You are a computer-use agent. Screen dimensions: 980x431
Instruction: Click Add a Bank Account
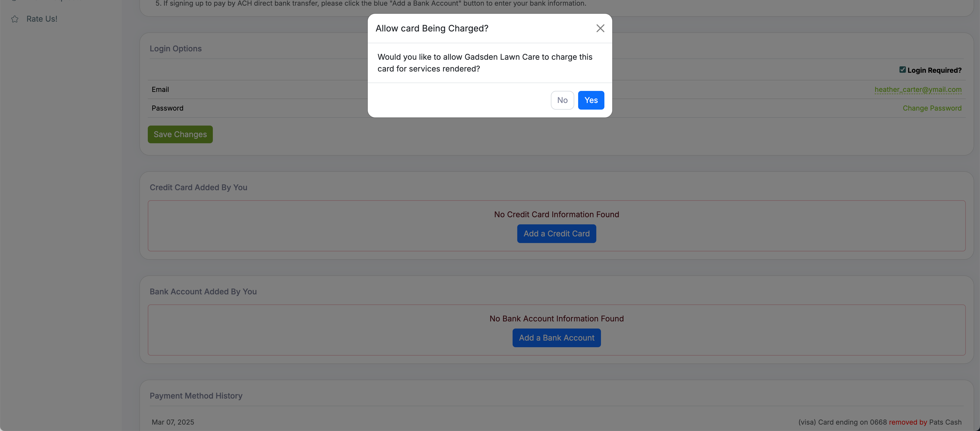tap(556, 337)
